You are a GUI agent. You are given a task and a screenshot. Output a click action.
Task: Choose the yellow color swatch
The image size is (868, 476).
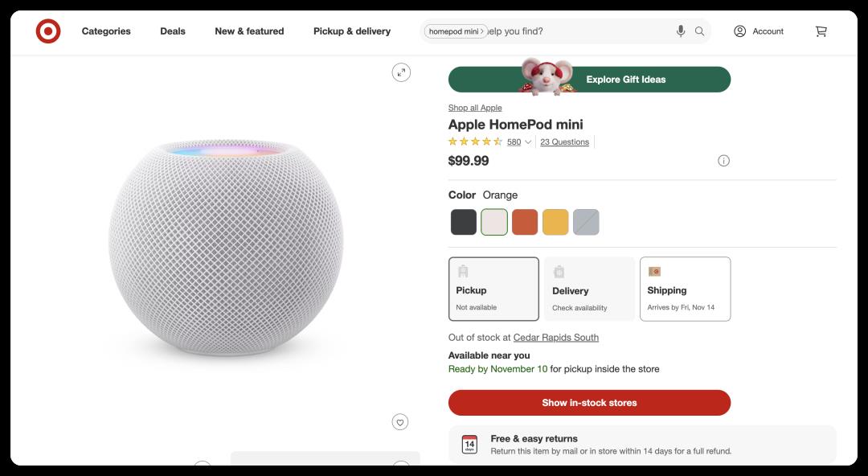[x=555, y=222]
